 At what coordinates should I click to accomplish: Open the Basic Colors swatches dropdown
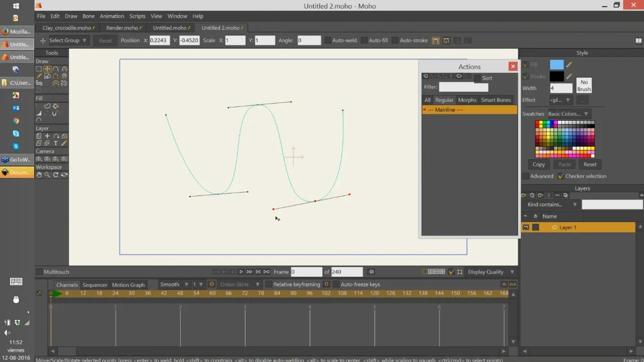568,114
